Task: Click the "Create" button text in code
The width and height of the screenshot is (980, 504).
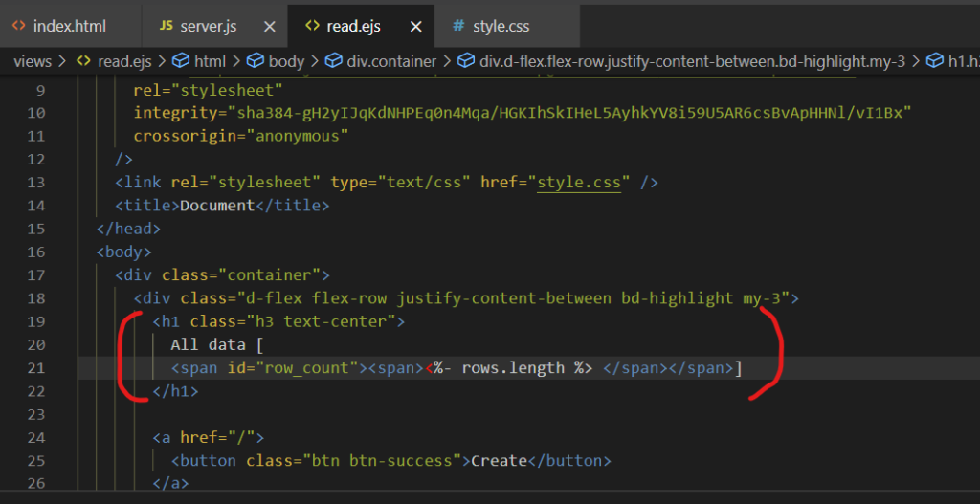Action: coord(500,461)
